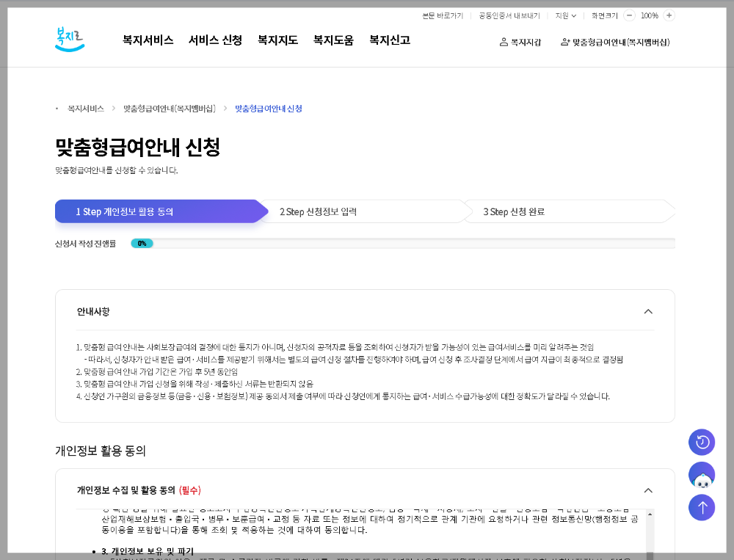Image resolution: width=734 pixels, height=560 pixels.
Task: Click the consent text box scrollbar up arrow
Action: (650, 514)
